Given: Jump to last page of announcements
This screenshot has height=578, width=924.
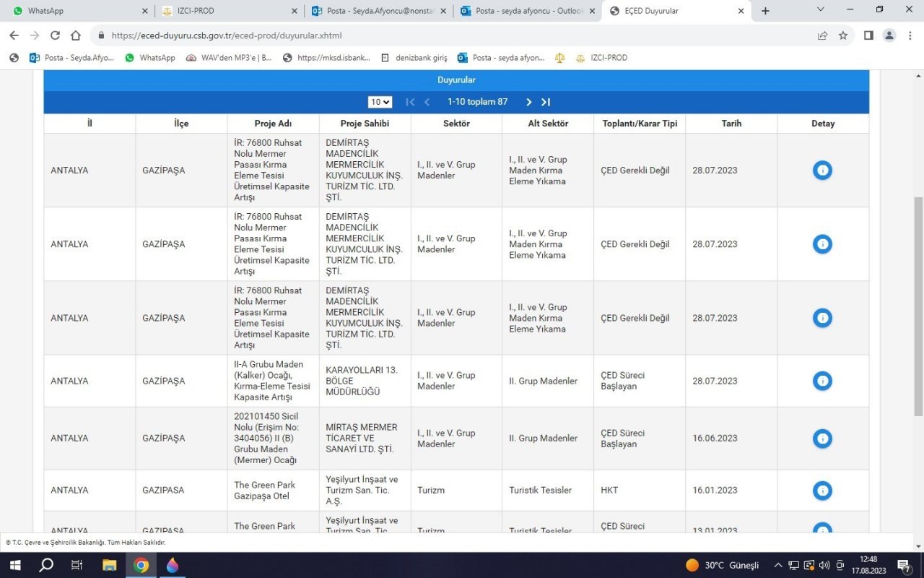Looking at the screenshot, I should click(x=546, y=102).
